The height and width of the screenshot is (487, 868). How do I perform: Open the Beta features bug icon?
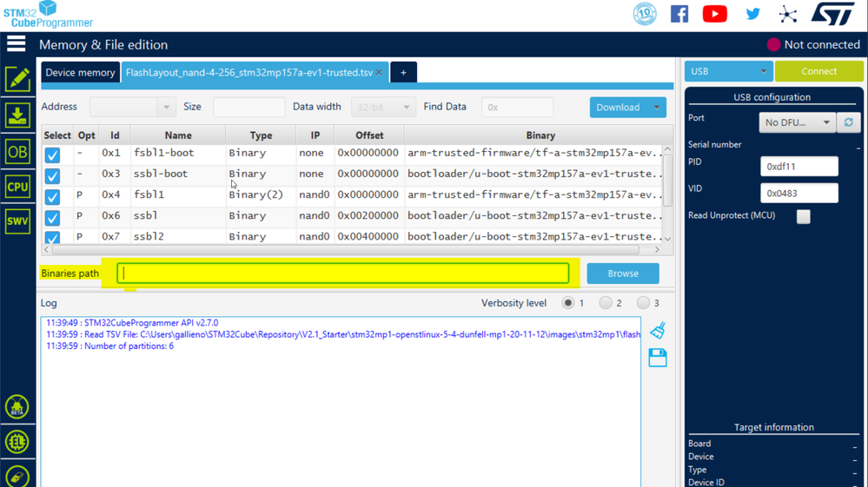point(17,407)
